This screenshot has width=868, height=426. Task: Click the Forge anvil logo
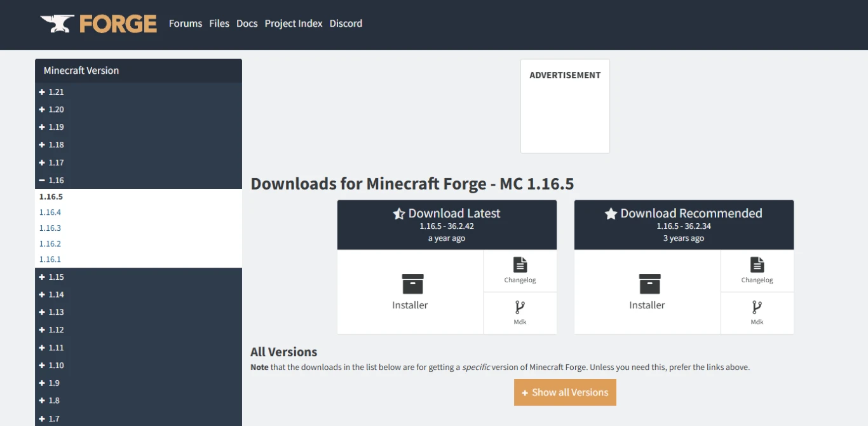pos(57,23)
